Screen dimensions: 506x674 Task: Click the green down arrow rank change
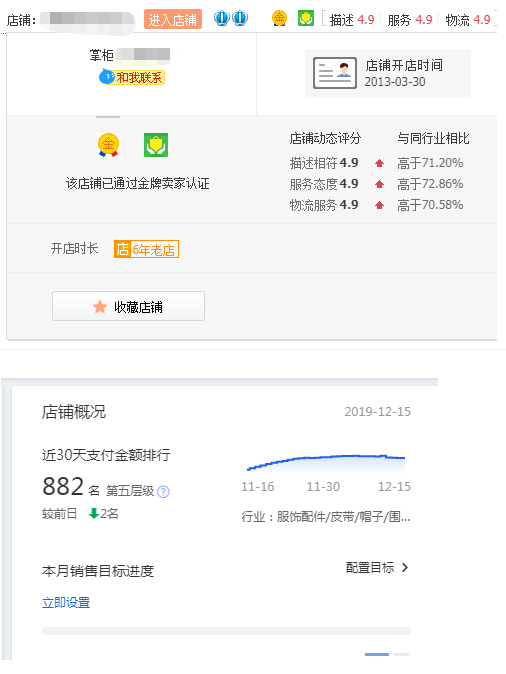point(93,513)
